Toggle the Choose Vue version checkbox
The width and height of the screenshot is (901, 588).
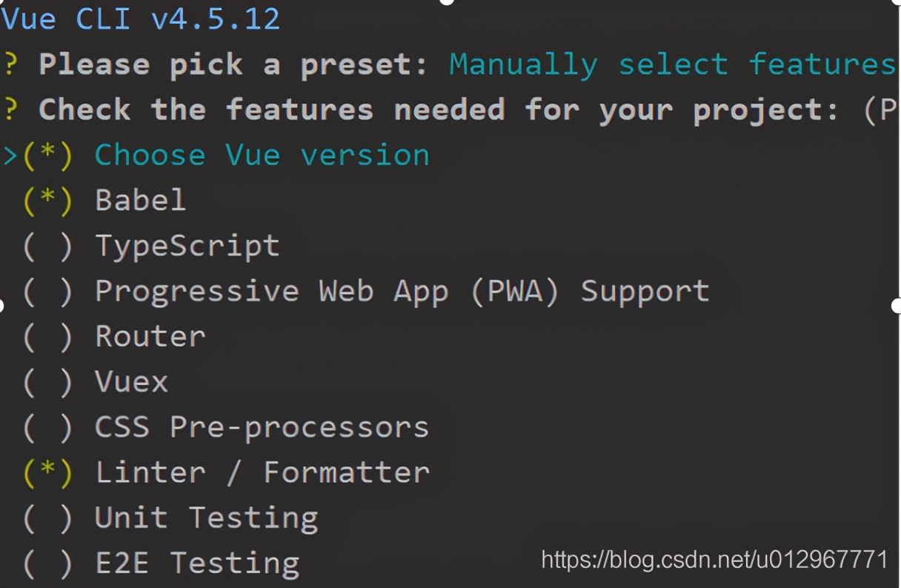[x=48, y=156]
